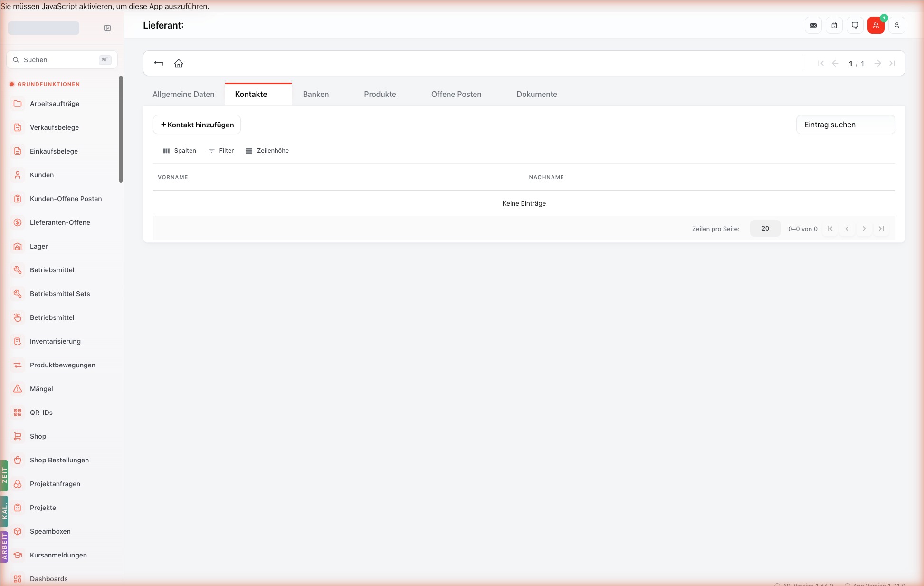Click the KAL. side tab

[4, 511]
